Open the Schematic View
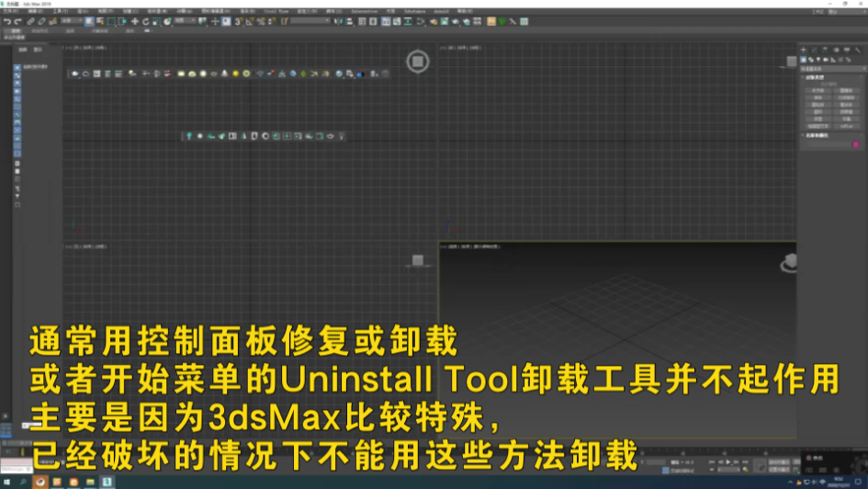This screenshot has height=489, width=868. [x=408, y=21]
